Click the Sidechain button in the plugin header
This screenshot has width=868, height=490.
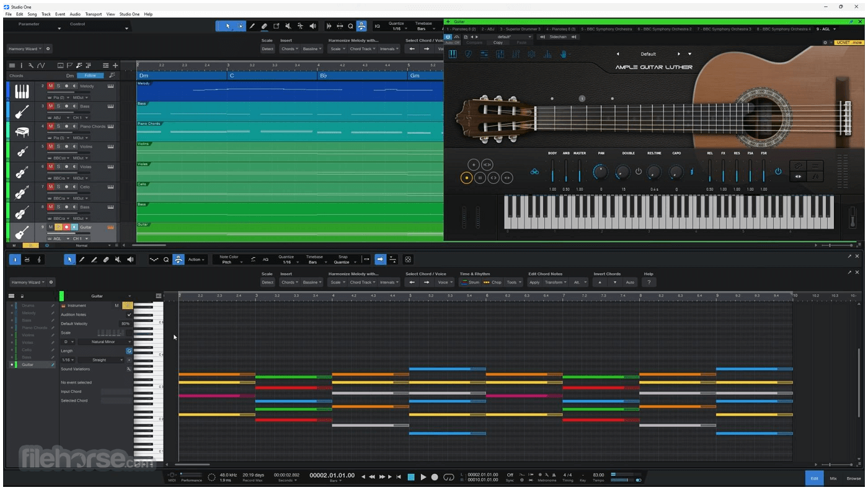click(x=558, y=37)
